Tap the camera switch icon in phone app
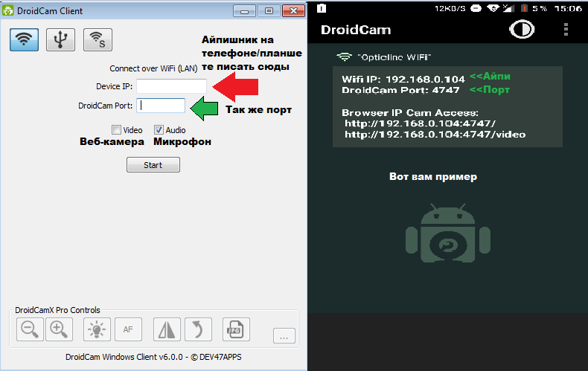 (x=522, y=30)
